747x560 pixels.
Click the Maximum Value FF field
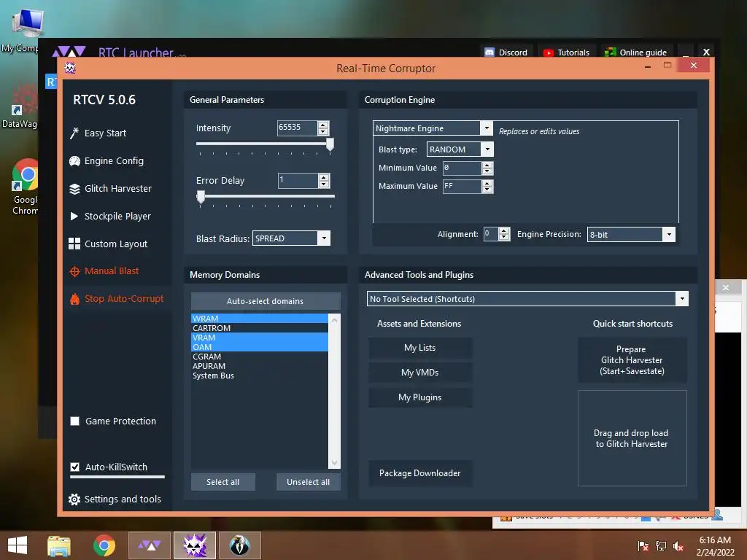coord(462,186)
